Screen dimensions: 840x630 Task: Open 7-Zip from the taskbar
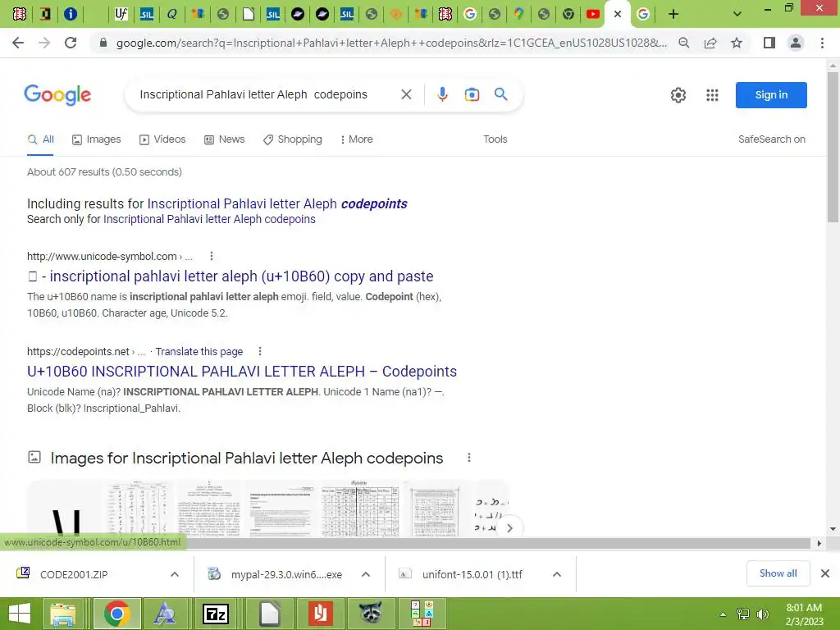click(216, 614)
